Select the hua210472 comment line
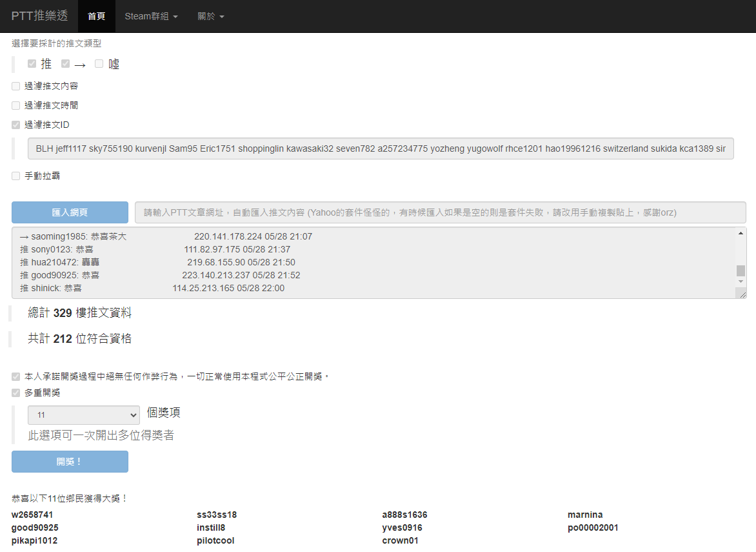Screen dimensions: 756x552 (157, 263)
